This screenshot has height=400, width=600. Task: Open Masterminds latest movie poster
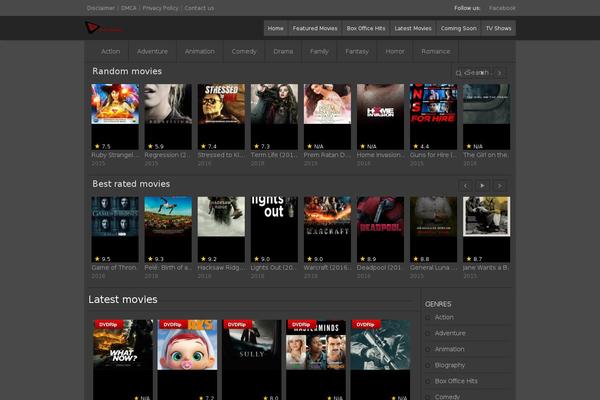tap(316, 360)
